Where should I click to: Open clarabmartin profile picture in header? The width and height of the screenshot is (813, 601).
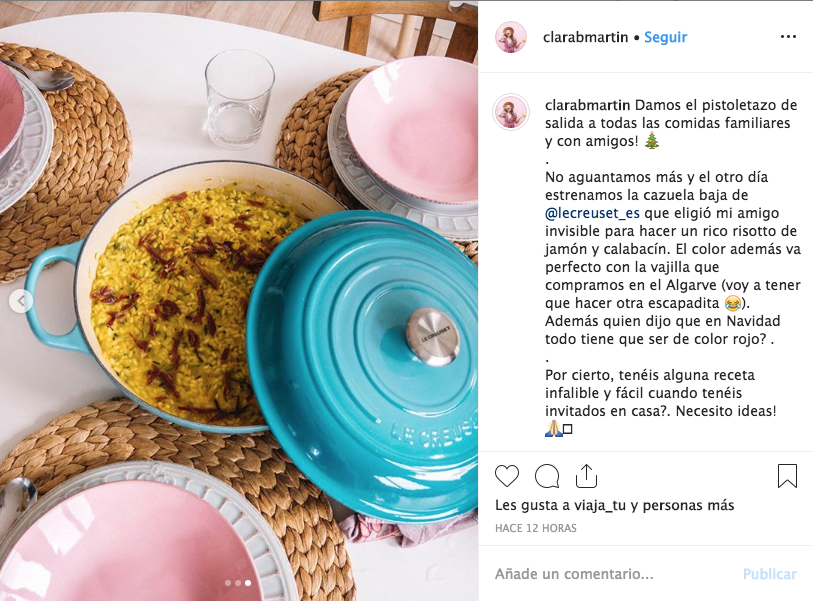tap(511, 37)
